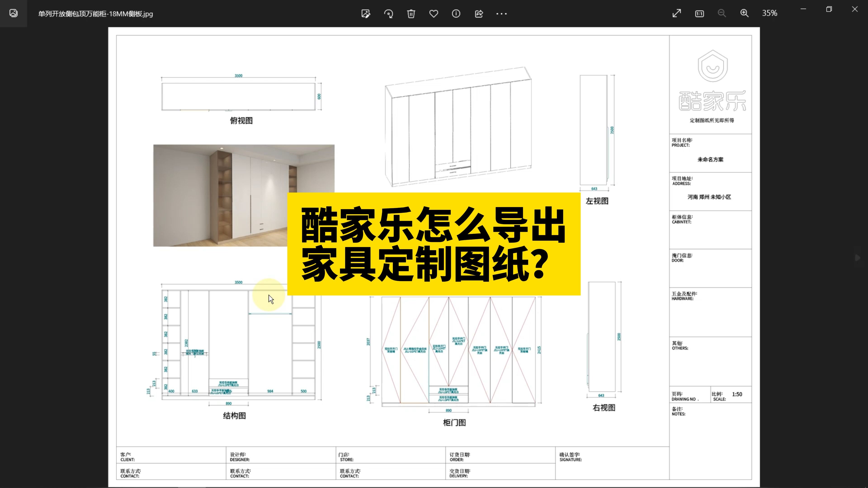Click the 定制图纸所见即所得 slogan text
The image size is (868, 488).
pyautogui.click(x=712, y=121)
